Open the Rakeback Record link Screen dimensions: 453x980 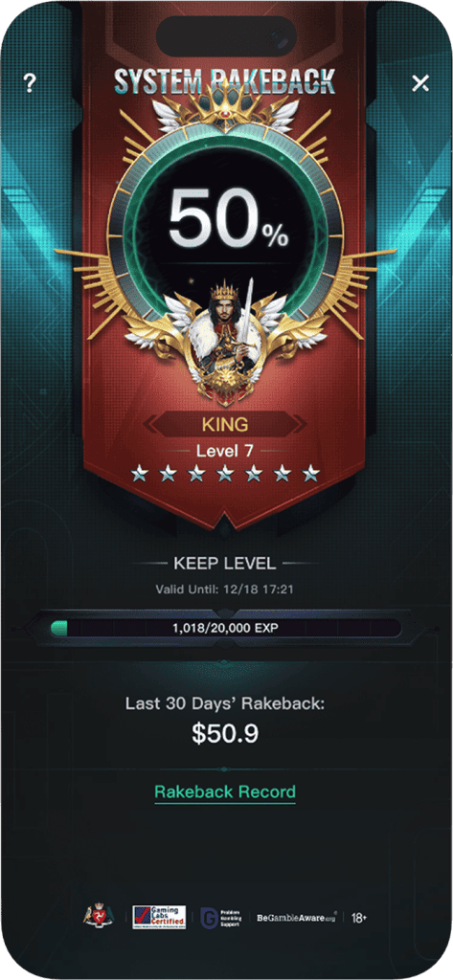coord(225,791)
